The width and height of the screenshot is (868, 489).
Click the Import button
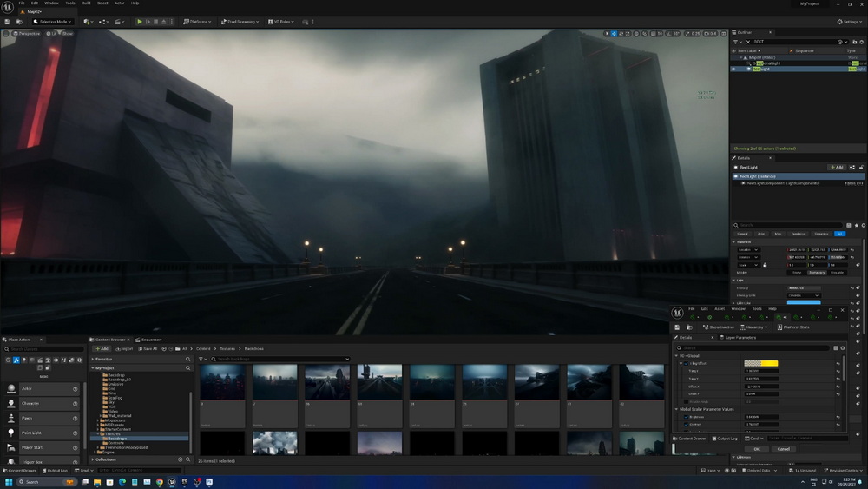tap(124, 349)
